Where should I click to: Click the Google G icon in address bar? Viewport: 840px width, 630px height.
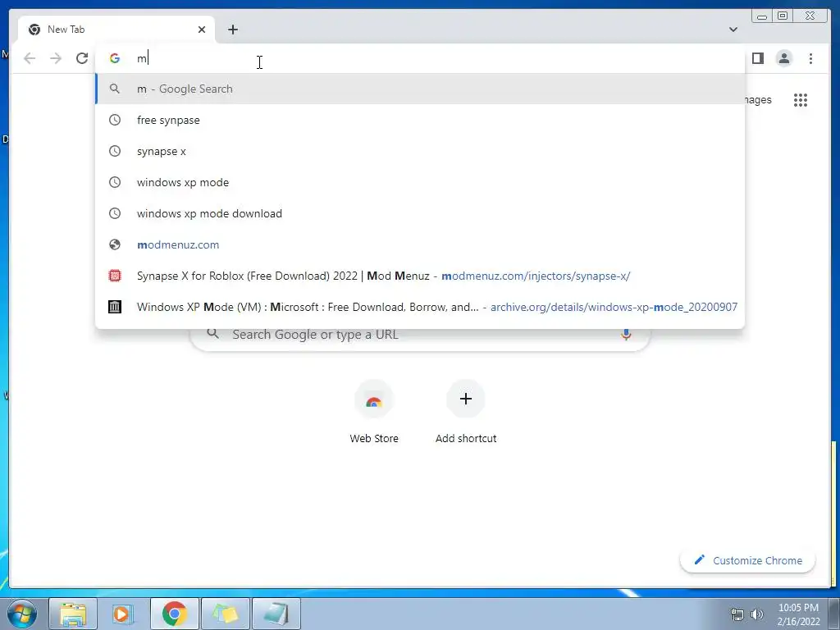pyautogui.click(x=115, y=58)
